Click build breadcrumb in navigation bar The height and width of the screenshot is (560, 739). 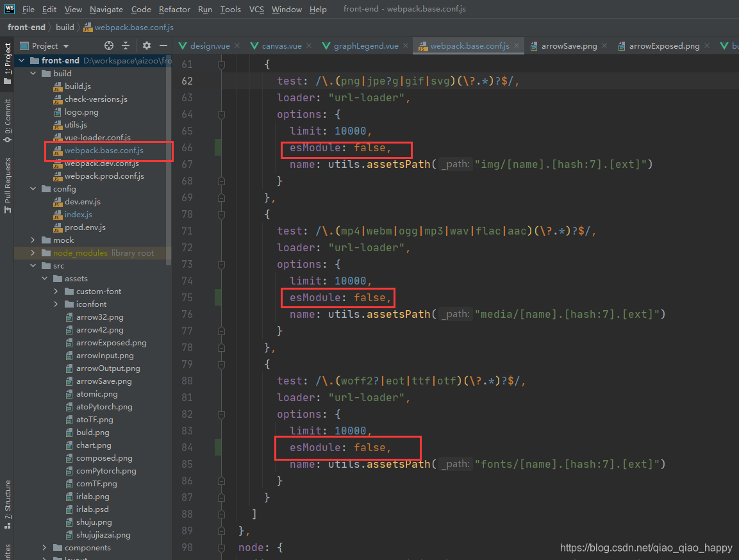(65, 28)
